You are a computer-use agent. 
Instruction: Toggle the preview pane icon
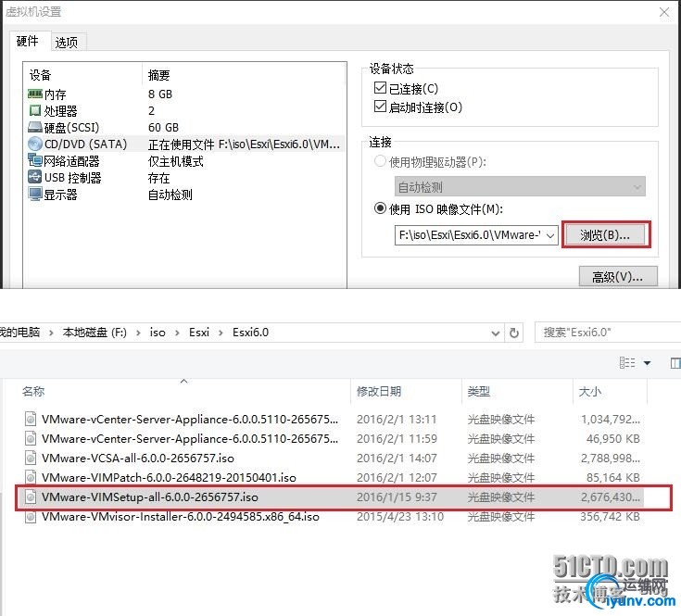tap(675, 362)
